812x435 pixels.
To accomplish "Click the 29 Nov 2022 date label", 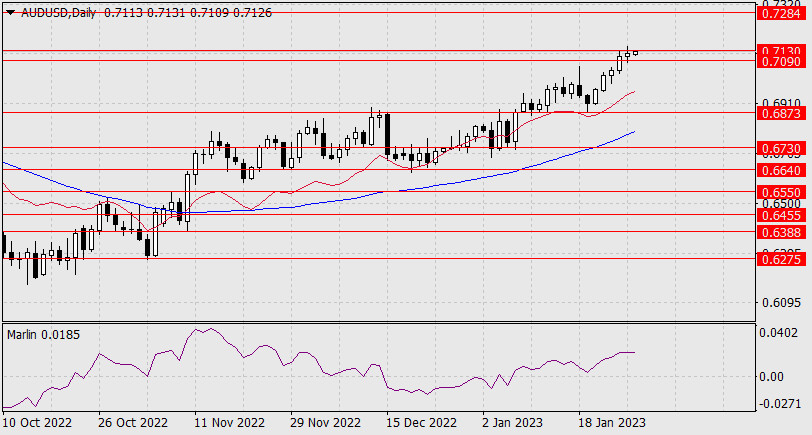I will coord(325,423).
